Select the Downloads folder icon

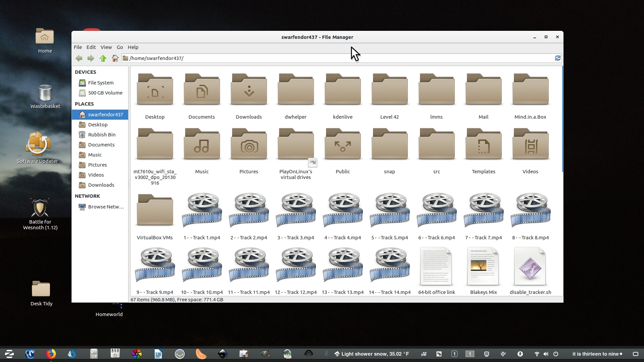[249, 90]
